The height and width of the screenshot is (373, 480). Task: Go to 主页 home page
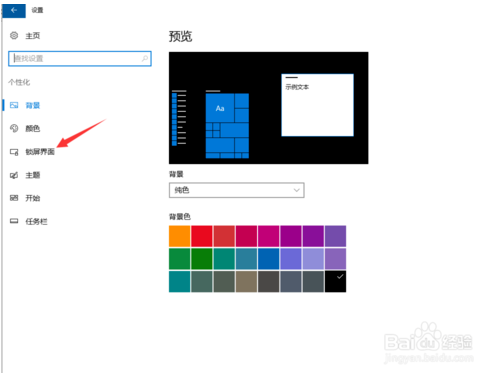point(33,36)
